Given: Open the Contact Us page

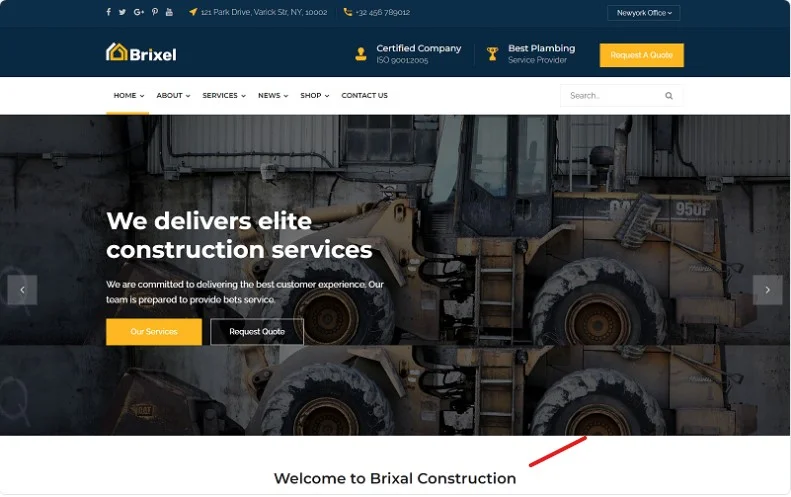Looking at the screenshot, I should [x=364, y=95].
